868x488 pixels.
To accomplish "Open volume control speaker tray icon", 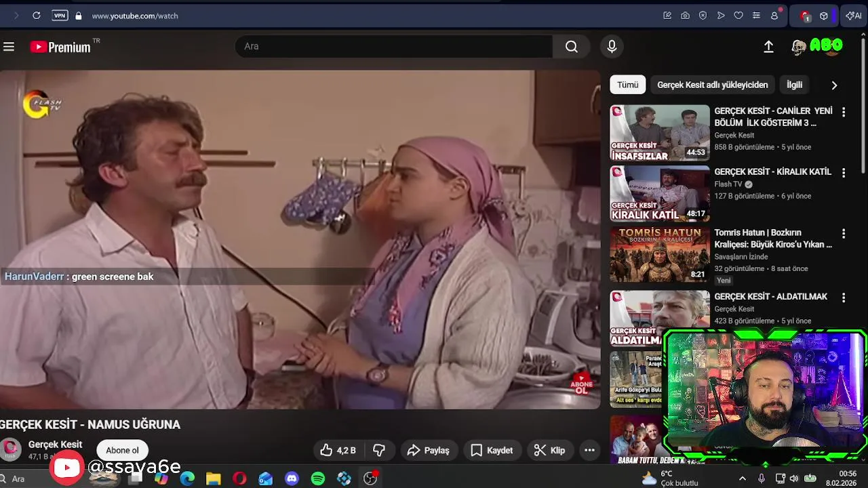I will click(793, 479).
